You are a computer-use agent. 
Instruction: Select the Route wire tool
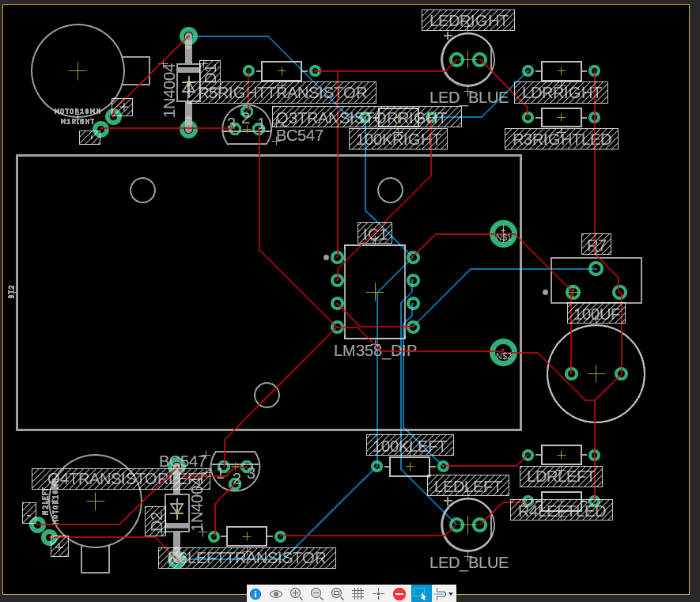(x=441, y=593)
